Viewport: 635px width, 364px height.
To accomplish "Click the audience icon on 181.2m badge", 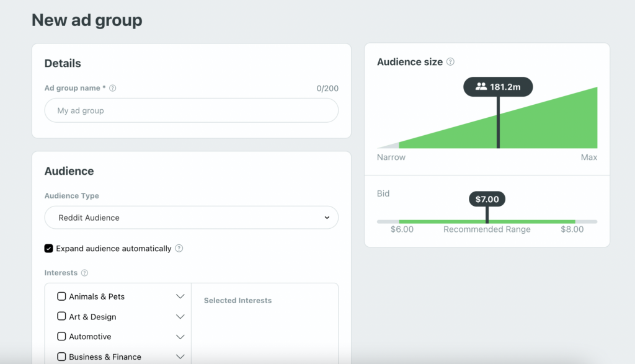I will [x=480, y=87].
